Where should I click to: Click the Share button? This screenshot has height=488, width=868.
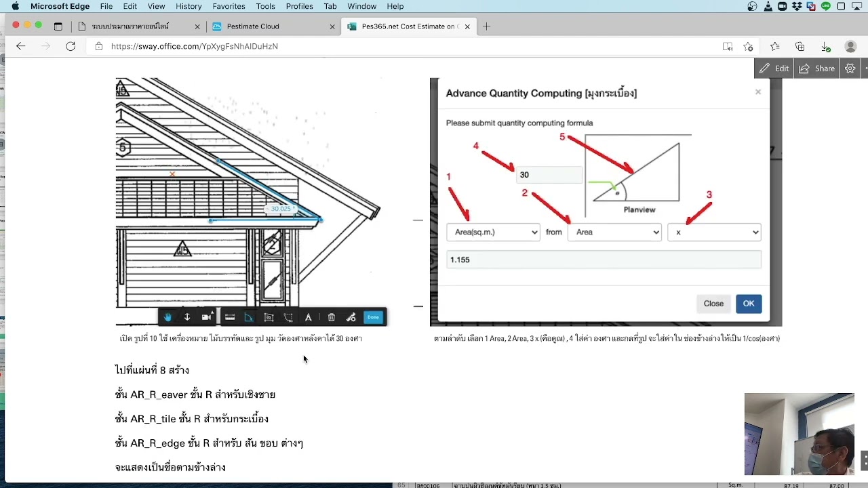click(817, 68)
